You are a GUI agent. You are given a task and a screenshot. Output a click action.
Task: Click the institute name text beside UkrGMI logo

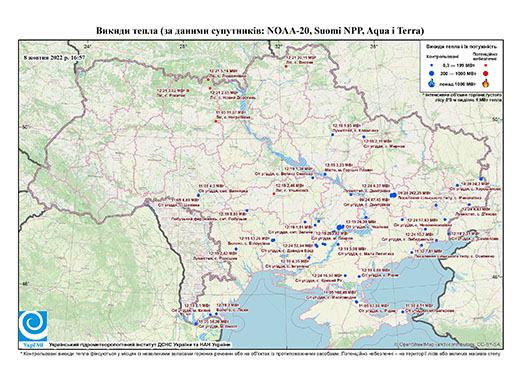(x=140, y=344)
